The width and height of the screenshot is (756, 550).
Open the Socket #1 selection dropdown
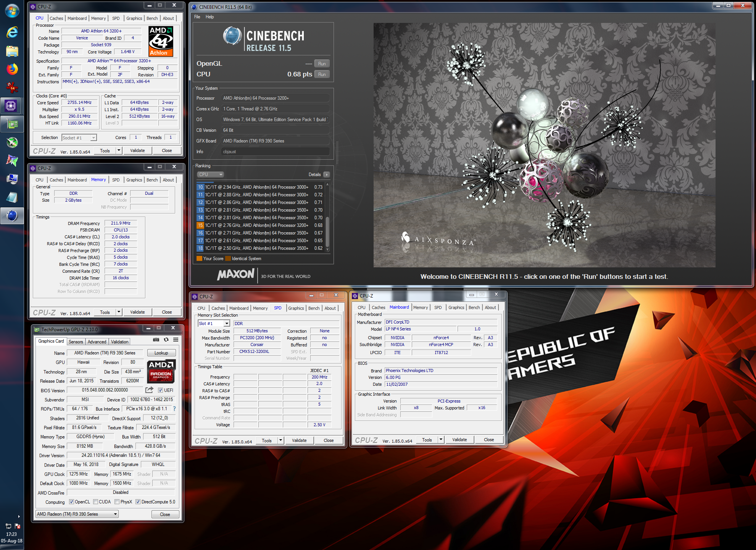pyautogui.click(x=79, y=137)
